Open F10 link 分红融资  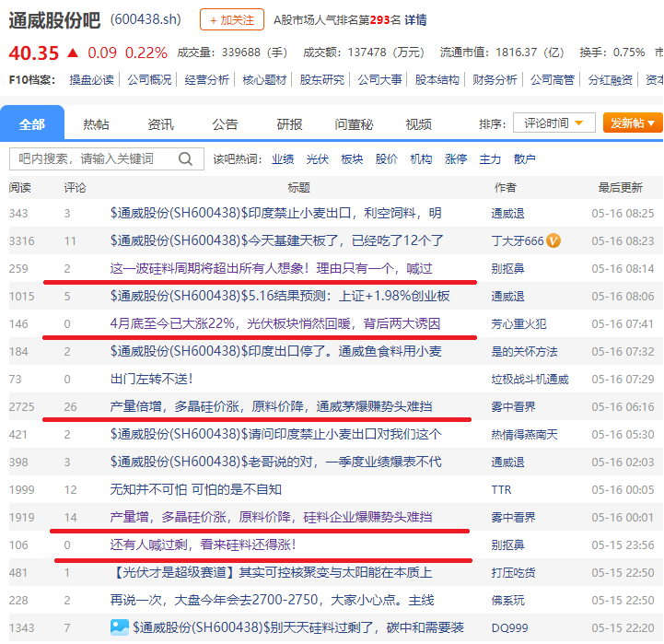click(x=611, y=79)
